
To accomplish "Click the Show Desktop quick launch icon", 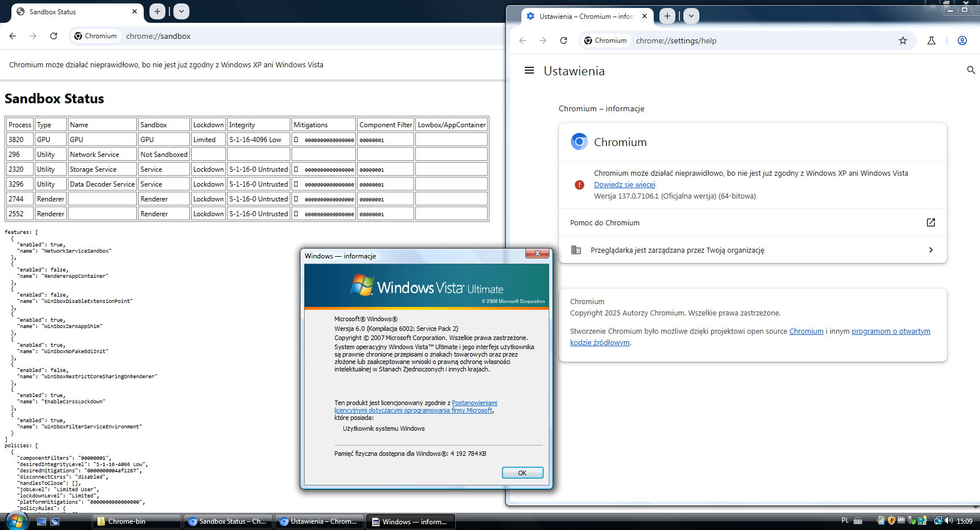I will click(42, 521).
